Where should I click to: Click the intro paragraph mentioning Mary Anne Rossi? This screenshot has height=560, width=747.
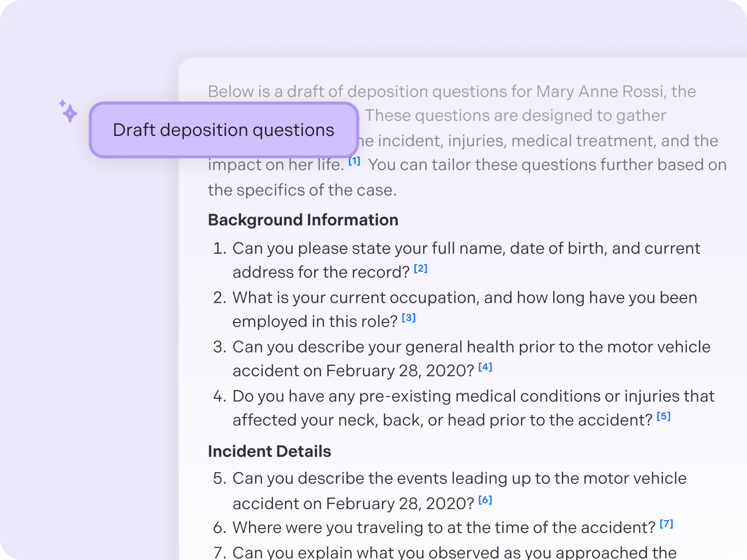(x=467, y=140)
